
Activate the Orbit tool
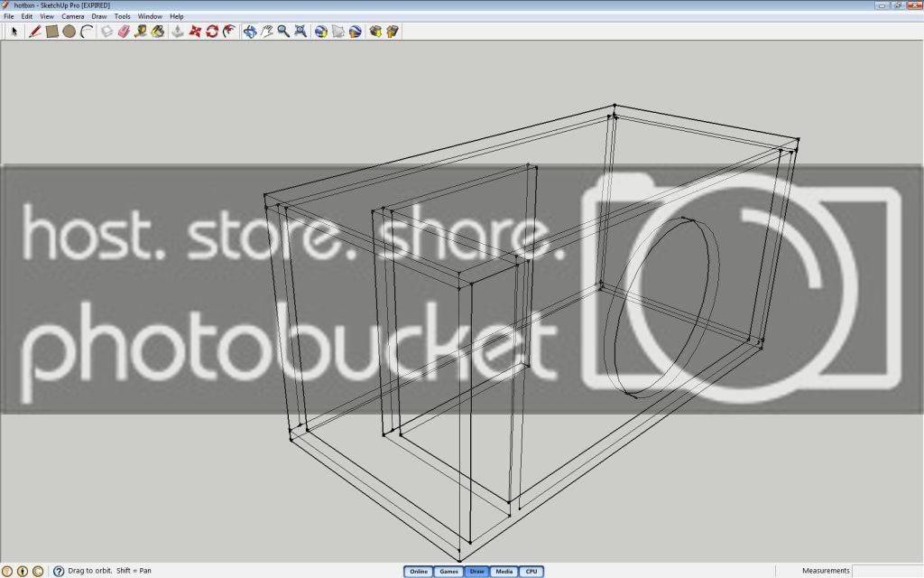[x=250, y=32]
